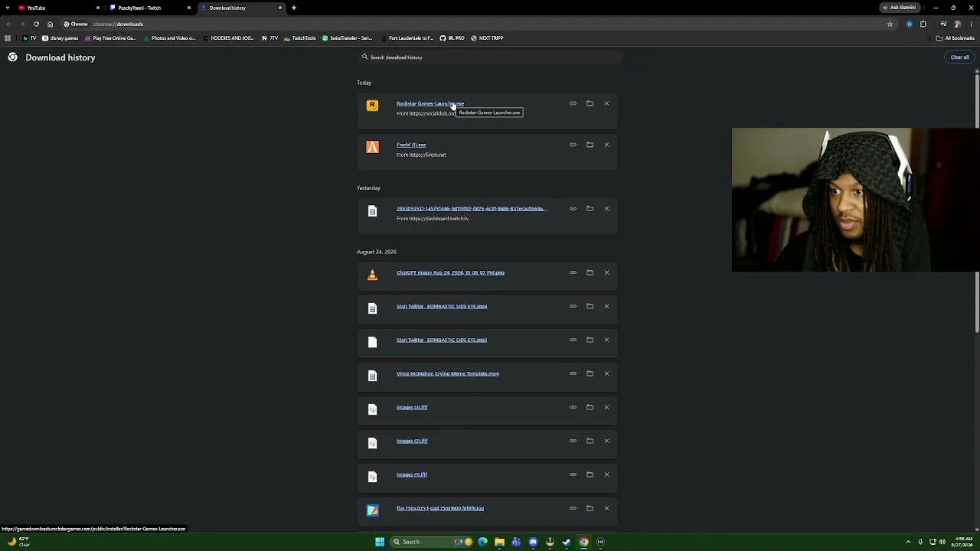Copy link for ChatGPT Image png download
Viewport: 980px width, 551px height.
(573, 272)
